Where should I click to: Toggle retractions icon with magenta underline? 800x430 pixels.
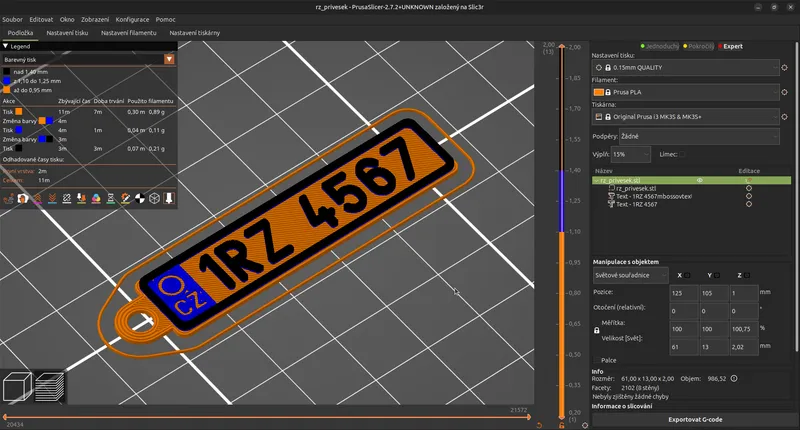38,198
